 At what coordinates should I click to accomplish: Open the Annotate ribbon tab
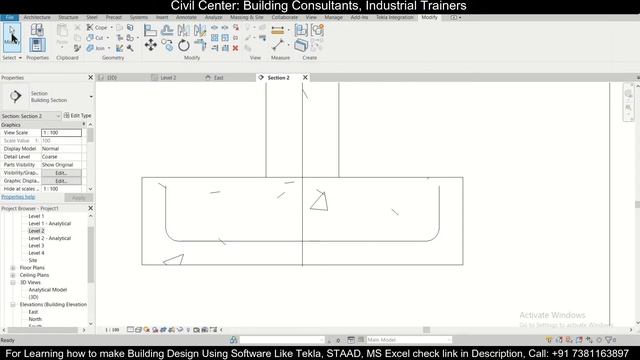(x=186, y=18)
